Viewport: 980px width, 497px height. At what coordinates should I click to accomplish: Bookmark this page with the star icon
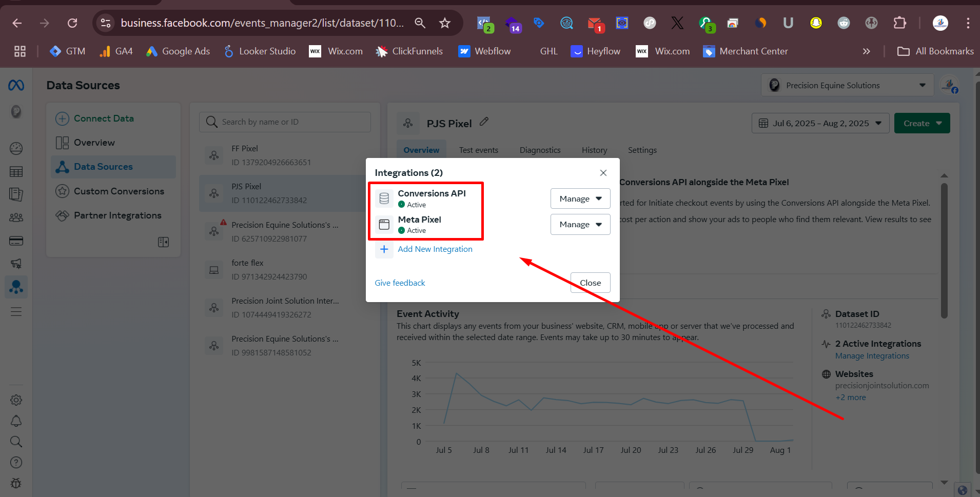(x=445, y=23)
